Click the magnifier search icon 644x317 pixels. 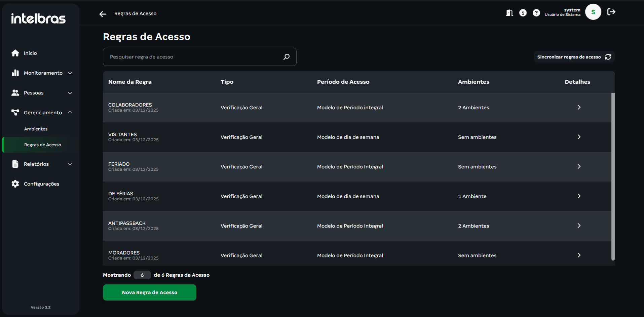(287, 57)
